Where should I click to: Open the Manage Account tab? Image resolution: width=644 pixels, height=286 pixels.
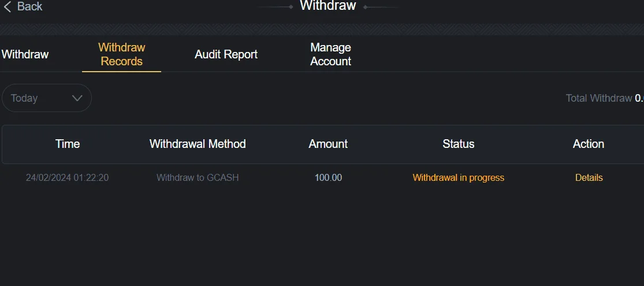coord(330,54)
